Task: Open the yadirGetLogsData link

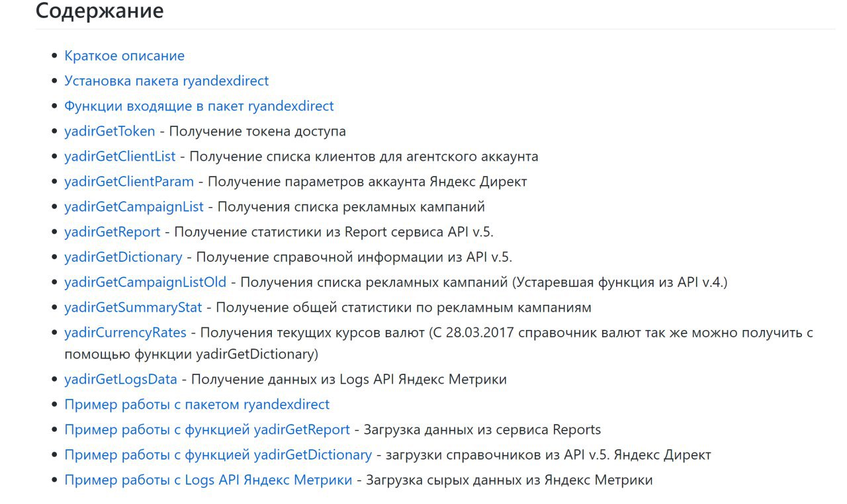Action: (120, 379)
